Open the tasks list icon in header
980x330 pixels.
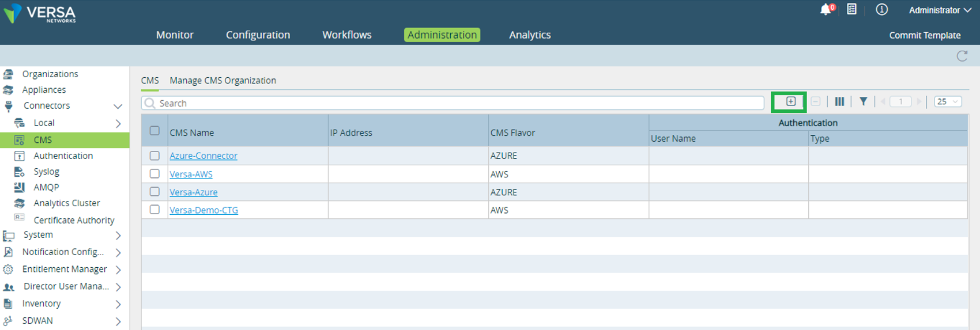coord(851,9)
